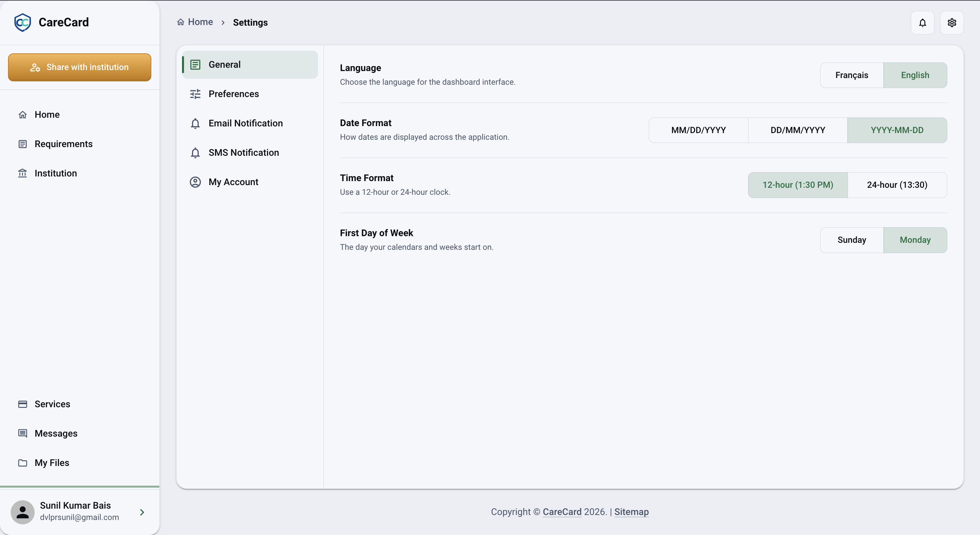The height and width of the screenshot is (535, 980).
Task: Switch language to Français
Action: coord(851,75)
